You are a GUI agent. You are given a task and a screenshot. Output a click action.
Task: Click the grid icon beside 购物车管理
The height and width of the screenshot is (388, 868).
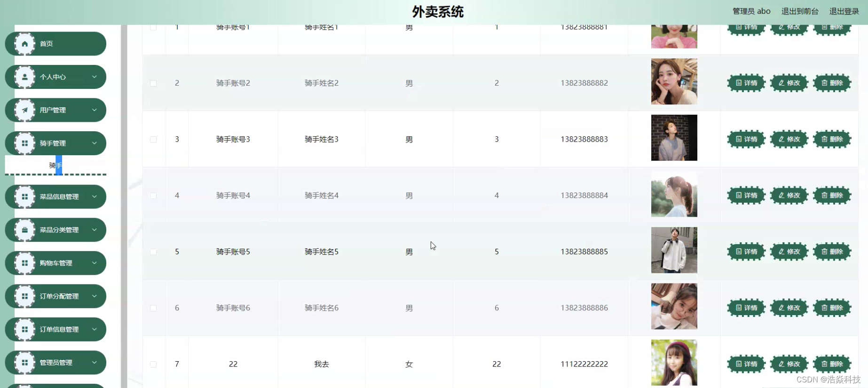25,263
